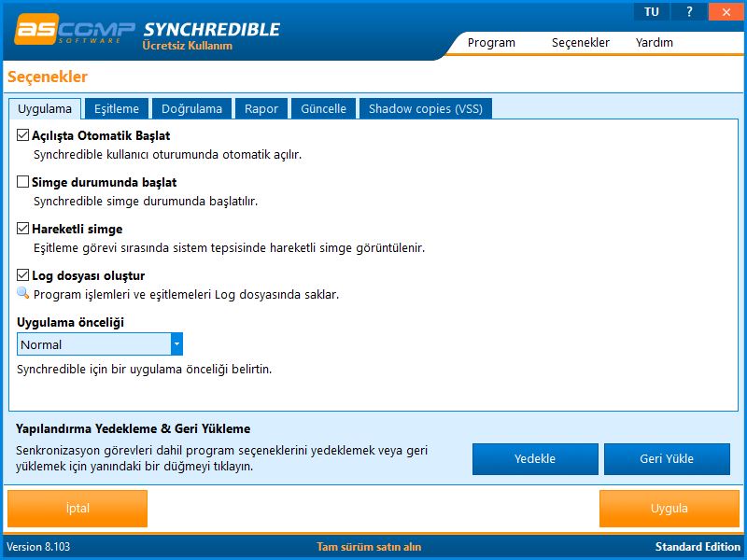Click the ASCOMP Software logo
747x560 pixels.
click(x=74, y=30)
